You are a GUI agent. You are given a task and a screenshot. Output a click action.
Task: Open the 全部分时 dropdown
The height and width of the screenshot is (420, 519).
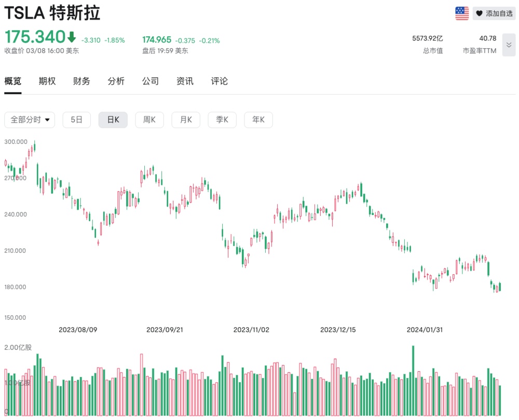pyautogui.click(x=30, y=120)
